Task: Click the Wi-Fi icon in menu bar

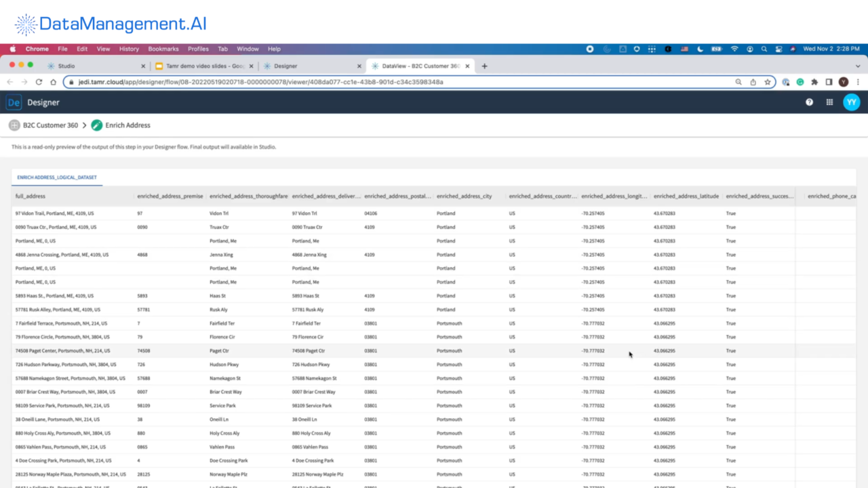Action: pos(734,49)
